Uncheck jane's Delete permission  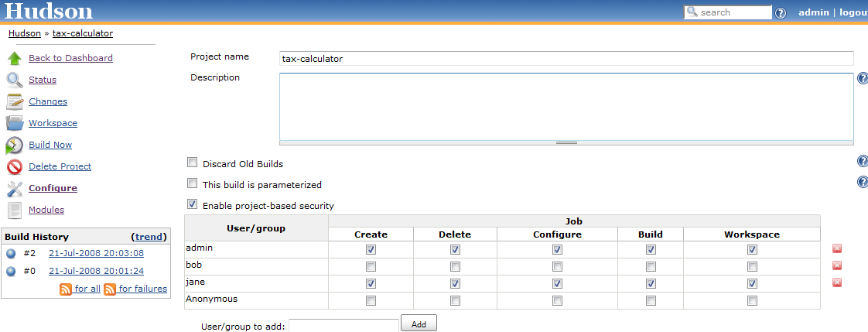455,284
